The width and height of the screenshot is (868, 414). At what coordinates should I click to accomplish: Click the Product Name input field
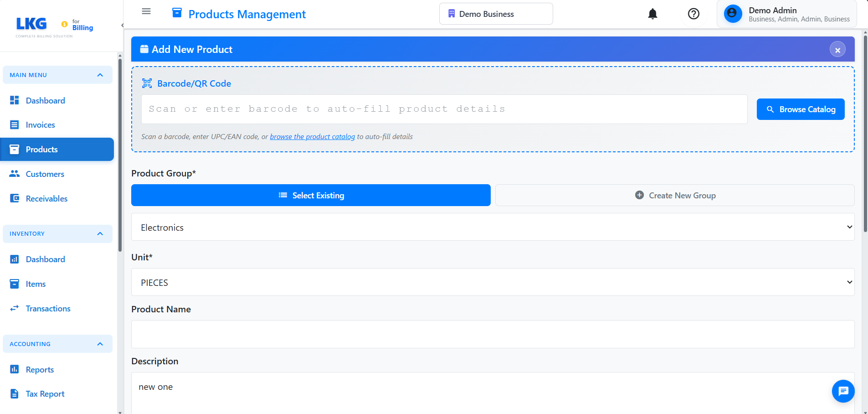493,334
